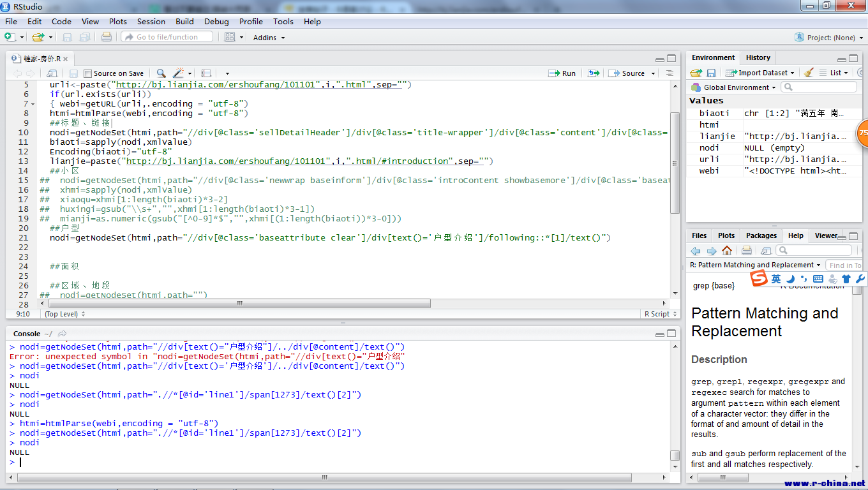Screen dimensions: 868x490
Task: Click the Help pane print icon
Action: [746, 251]
